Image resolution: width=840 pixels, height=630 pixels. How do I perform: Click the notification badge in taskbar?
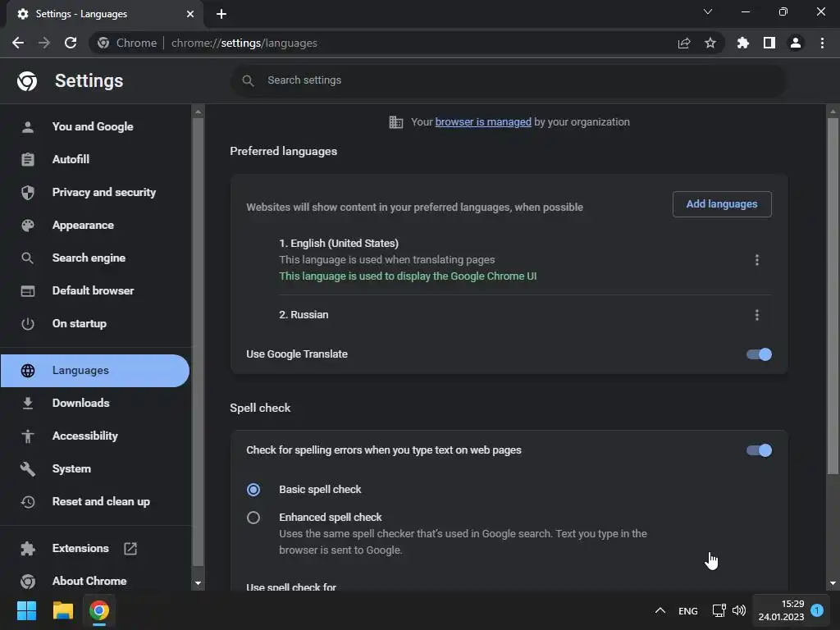(817, 610)
